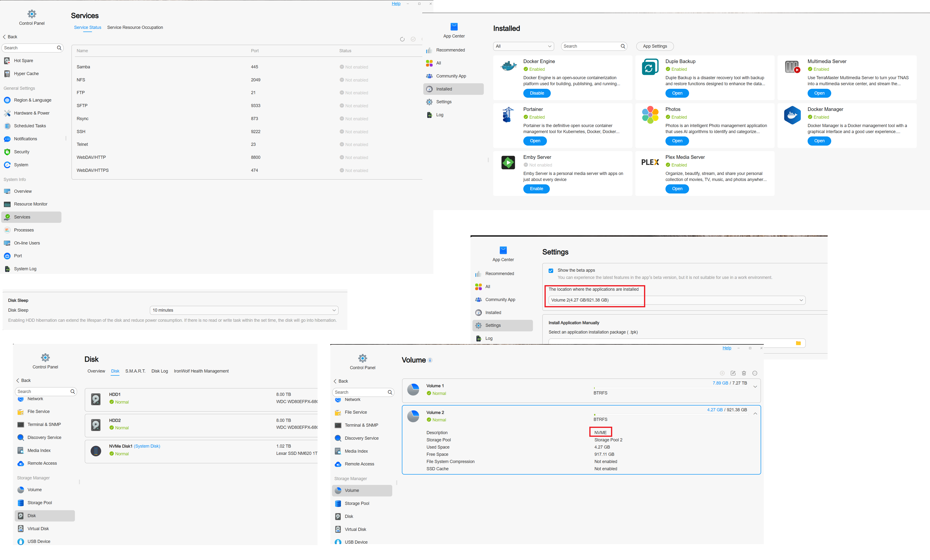
Task: Open the volume more options ellipsis icon
Action: (755, 373)
